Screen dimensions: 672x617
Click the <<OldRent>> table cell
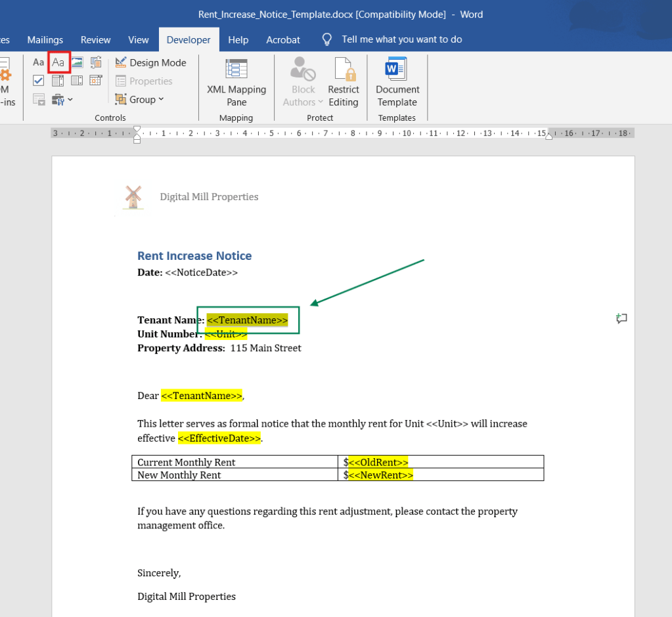point(441,462)
